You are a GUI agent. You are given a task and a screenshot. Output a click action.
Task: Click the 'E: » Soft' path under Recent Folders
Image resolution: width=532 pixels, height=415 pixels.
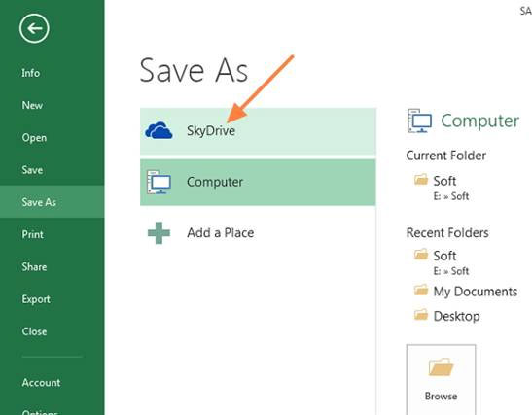(451, 271)
